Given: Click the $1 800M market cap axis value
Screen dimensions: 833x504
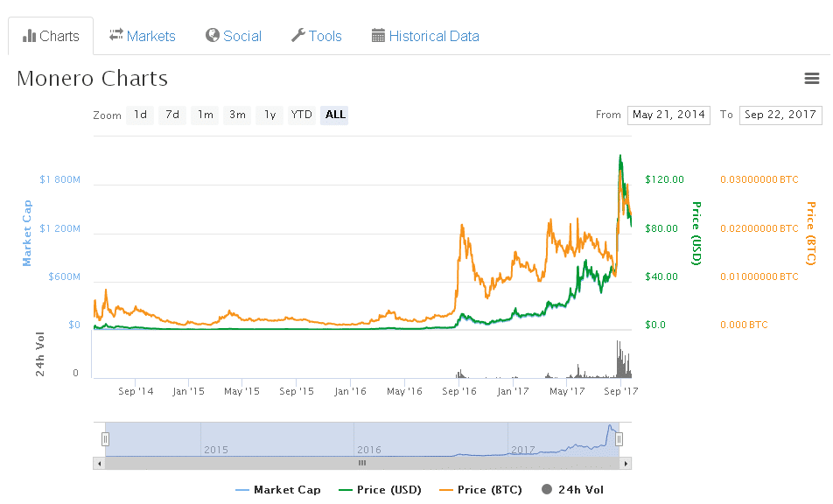Looking at the screenshot, I should coord(60,179).
